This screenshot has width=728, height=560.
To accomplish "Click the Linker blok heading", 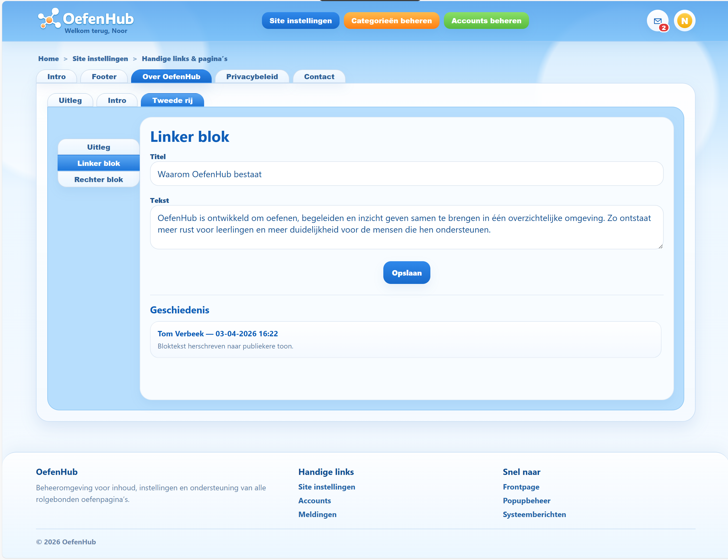I will click(189, 137).
